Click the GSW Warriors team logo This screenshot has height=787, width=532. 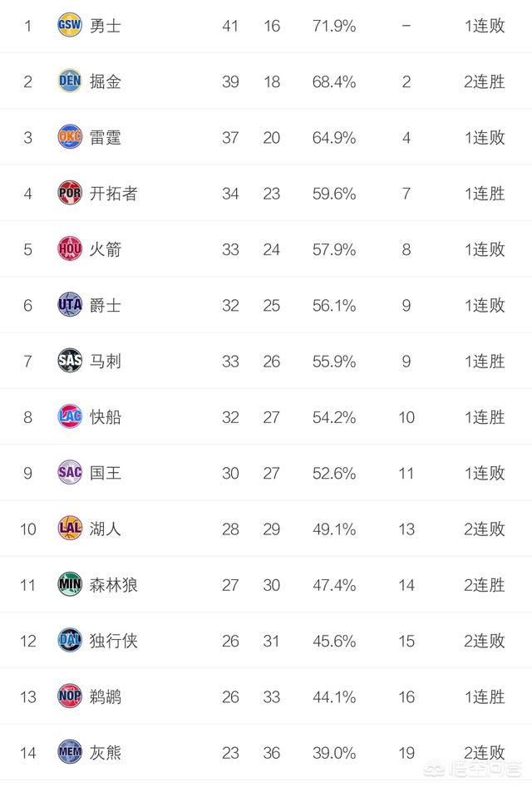[x=70, y=25]
